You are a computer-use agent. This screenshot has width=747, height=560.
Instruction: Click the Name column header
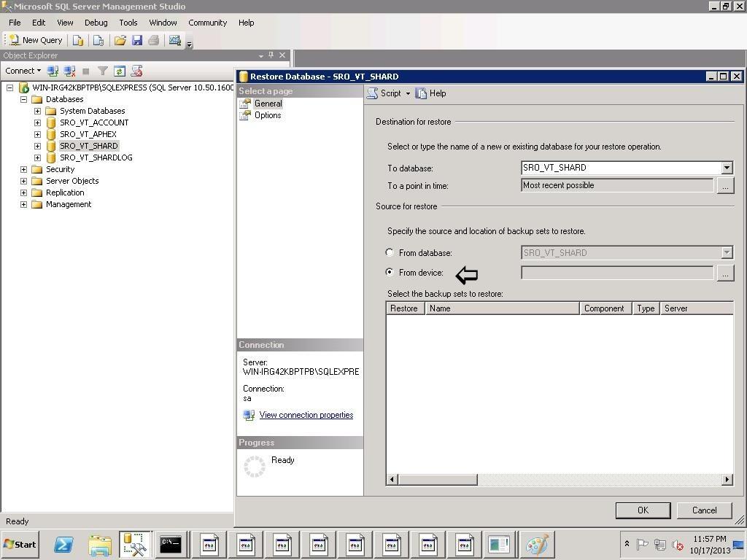pos(502,308)
